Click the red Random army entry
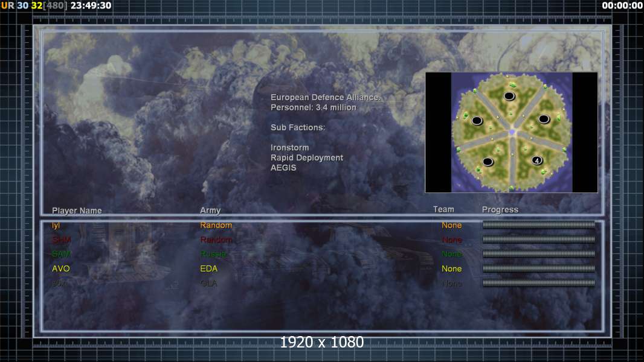This screenshot has width=644, height=362. point(216,240)
